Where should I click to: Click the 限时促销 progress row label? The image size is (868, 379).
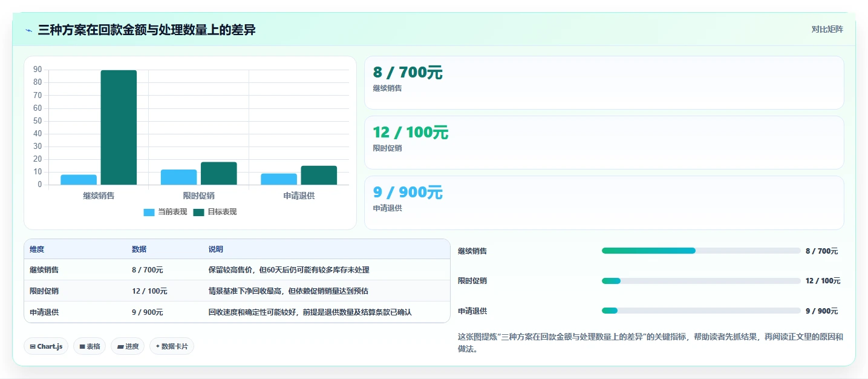[x=472, y=281]
